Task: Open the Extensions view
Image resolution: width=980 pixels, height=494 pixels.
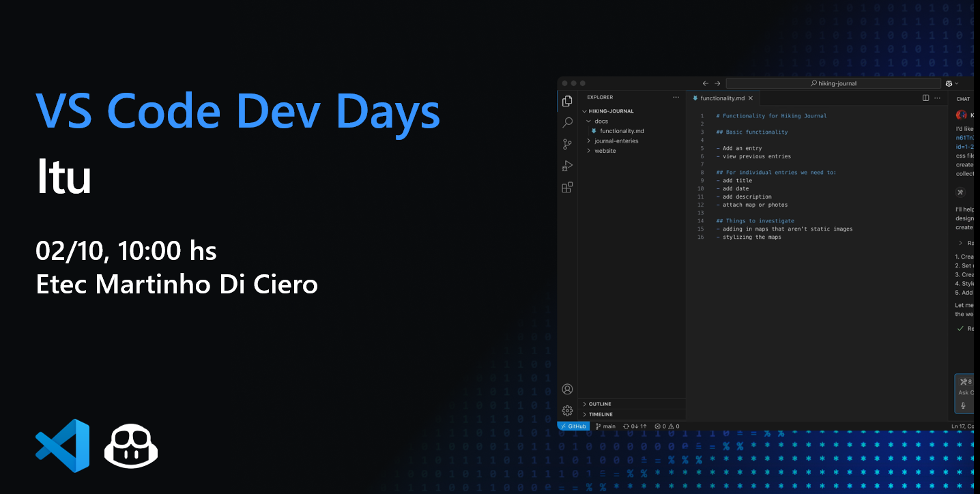Action: pyautogui.click(x=567, y=188)
